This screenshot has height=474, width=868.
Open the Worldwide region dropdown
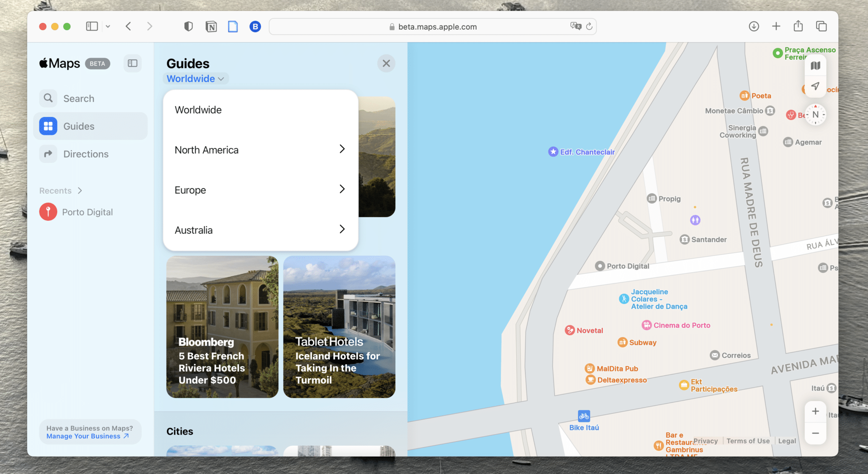click(195, 78)
